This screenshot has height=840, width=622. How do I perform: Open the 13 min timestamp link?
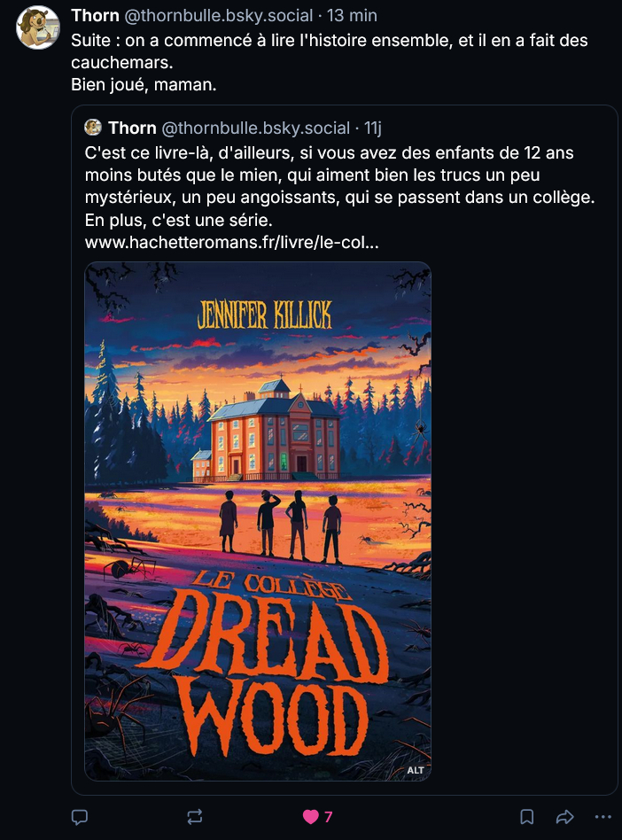[x=352, y=16]
